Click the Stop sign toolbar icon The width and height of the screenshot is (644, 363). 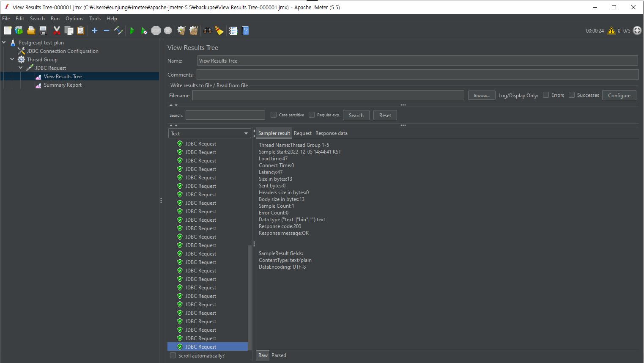[156, 30]
